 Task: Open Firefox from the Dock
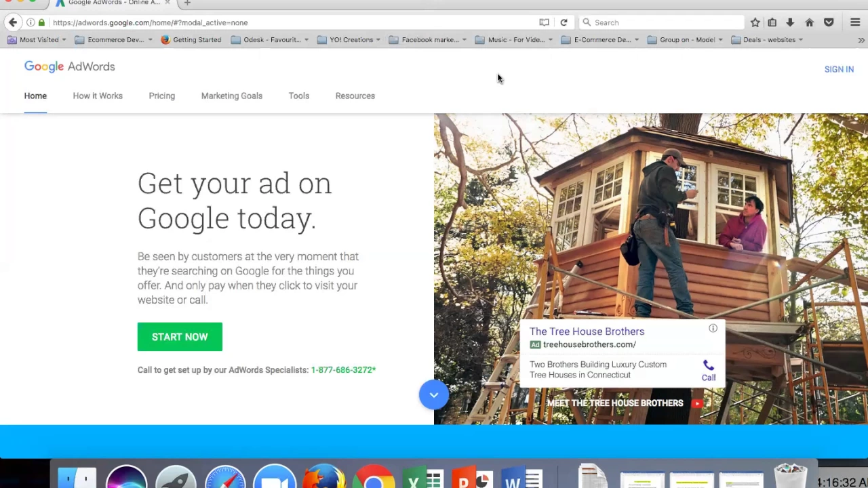pos(324,477)
